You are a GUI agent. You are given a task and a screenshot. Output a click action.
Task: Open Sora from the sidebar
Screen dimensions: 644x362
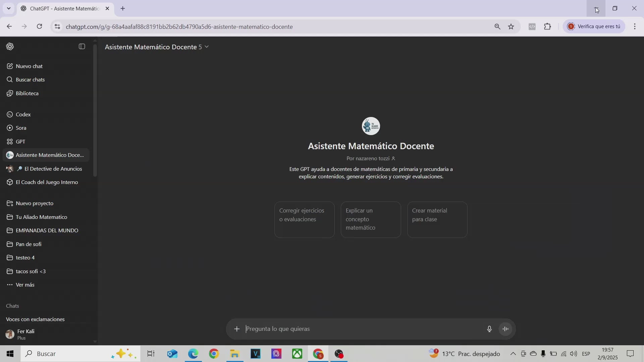tap(46, 128)
